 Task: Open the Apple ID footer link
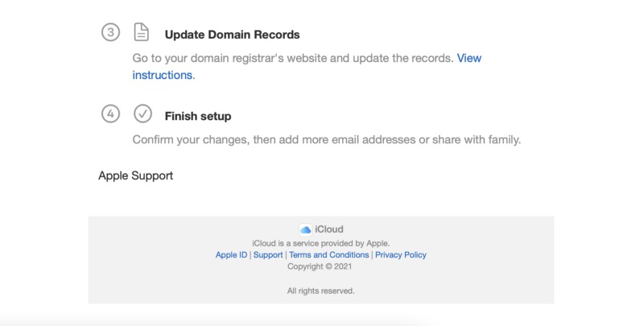231,255
